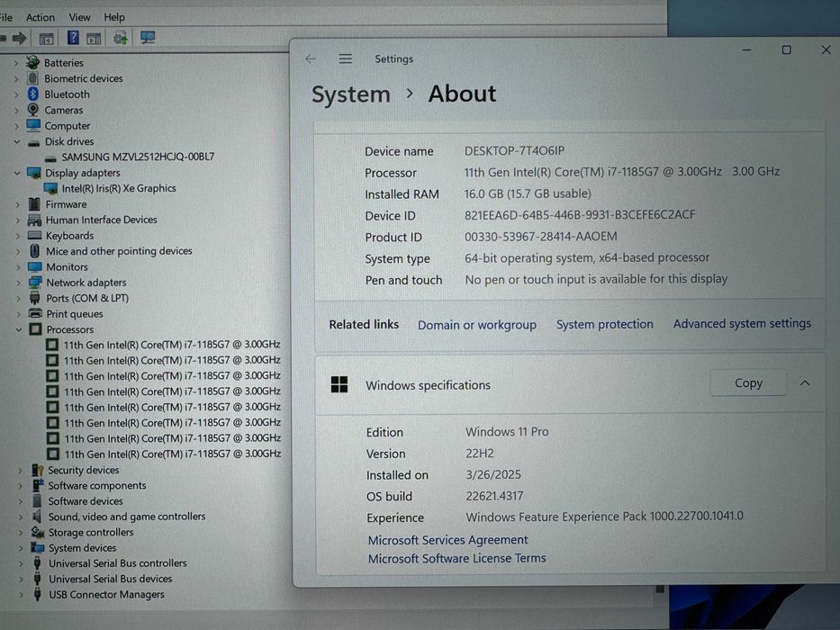Viewport: 840px width, 630px height.
Task: Click the Sound, video and game controllers icon
Action: (x=37, y=517)
